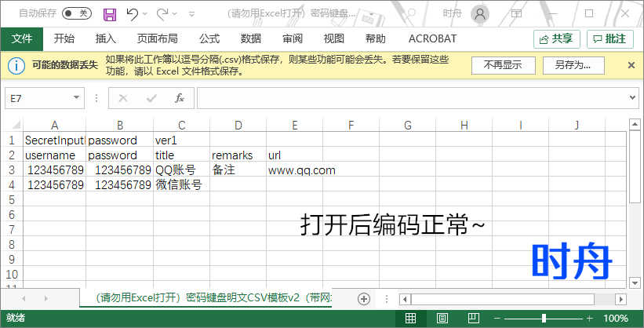Click the Undo arrow icon

[132, 14]
